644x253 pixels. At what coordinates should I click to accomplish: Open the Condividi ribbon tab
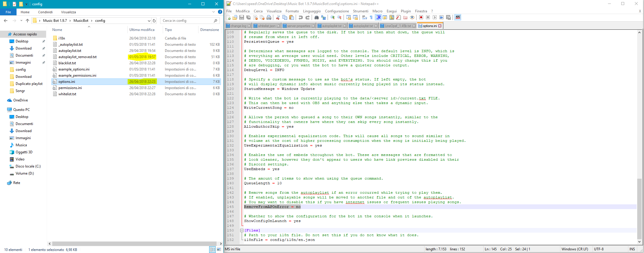(45, 12)
